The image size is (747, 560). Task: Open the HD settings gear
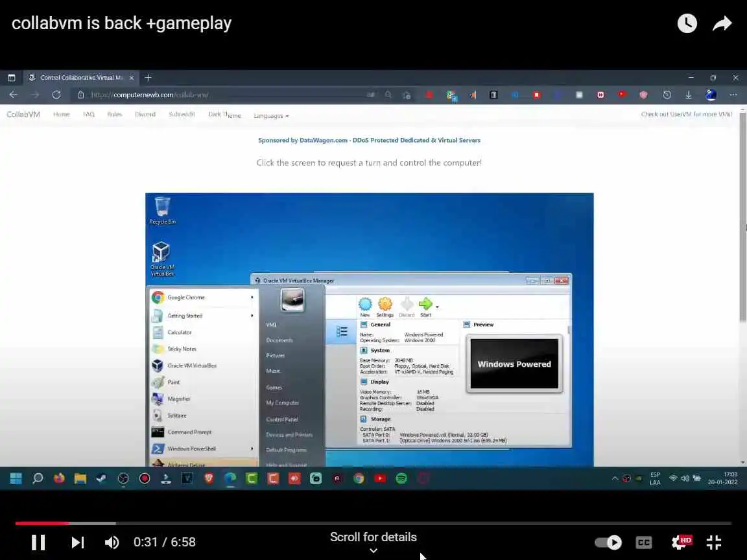(681, 542)
